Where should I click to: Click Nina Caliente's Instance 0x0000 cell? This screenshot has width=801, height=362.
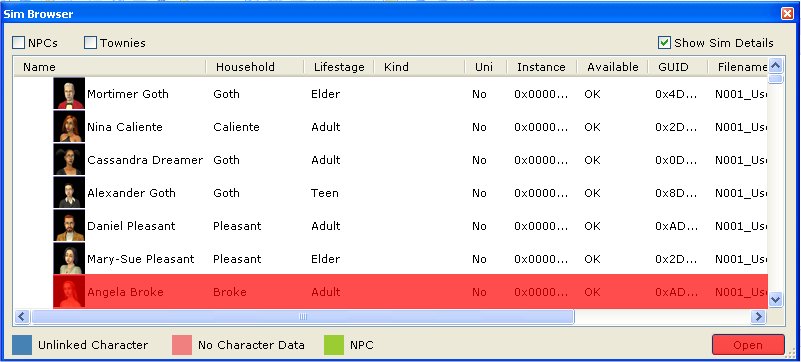click(541, 127)
